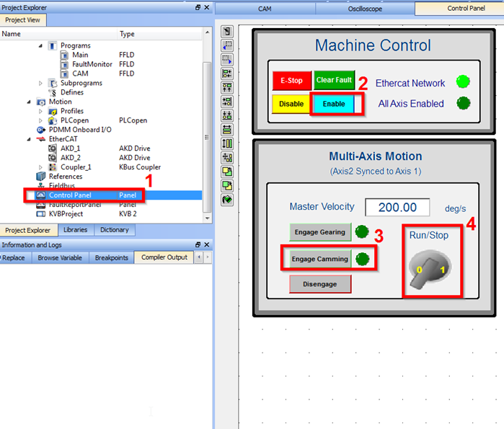Click the make same width icon
504x429 pixels.
tap(227, 130)
